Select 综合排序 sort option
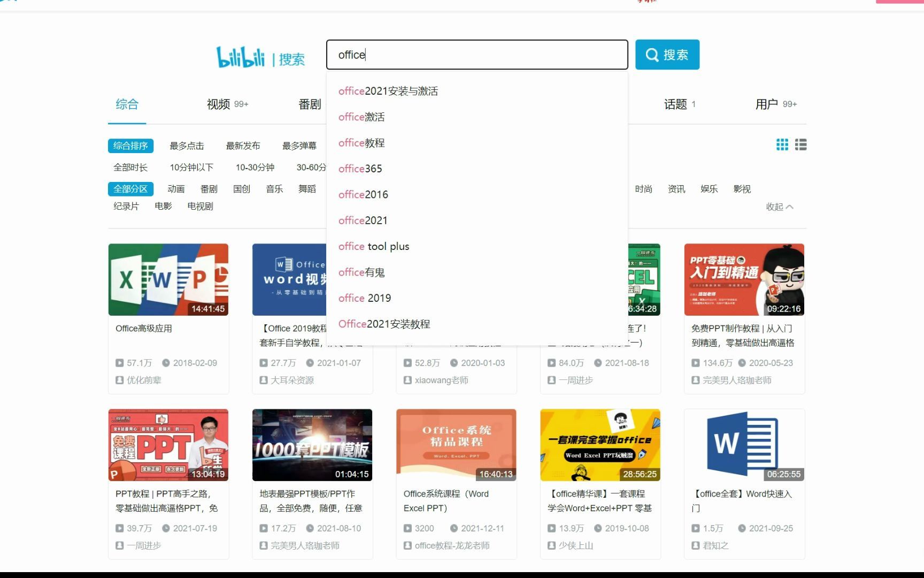924x578 pixels. tap(130, 146)
